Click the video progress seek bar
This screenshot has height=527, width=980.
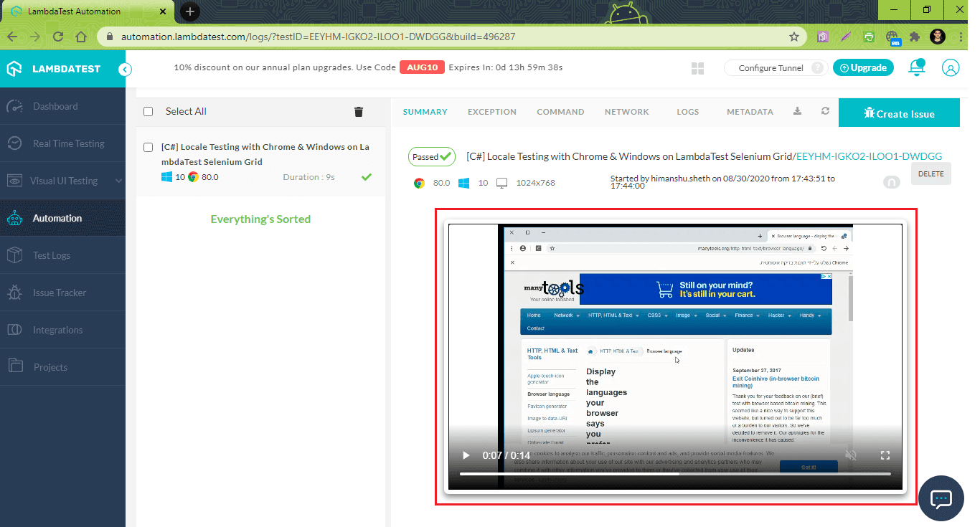point(674,474)
